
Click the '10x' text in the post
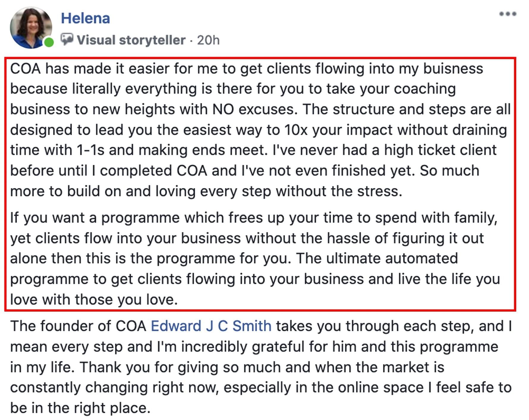[296, 130]
